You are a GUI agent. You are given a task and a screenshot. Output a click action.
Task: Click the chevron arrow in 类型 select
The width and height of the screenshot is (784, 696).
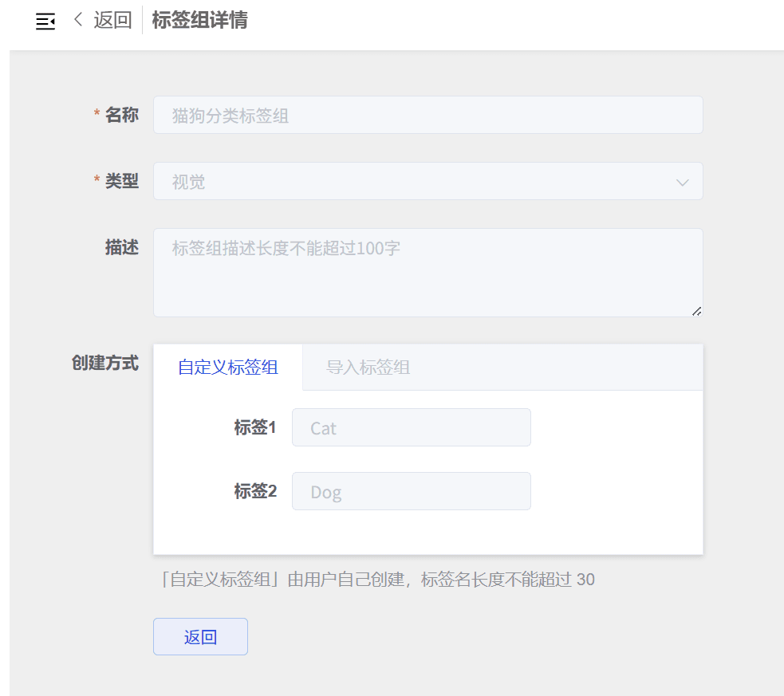682,183
